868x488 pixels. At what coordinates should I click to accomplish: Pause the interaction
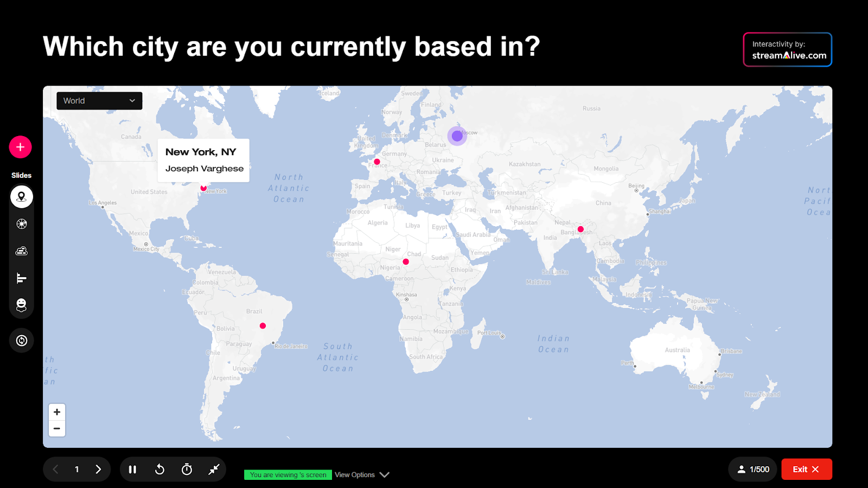132,470
